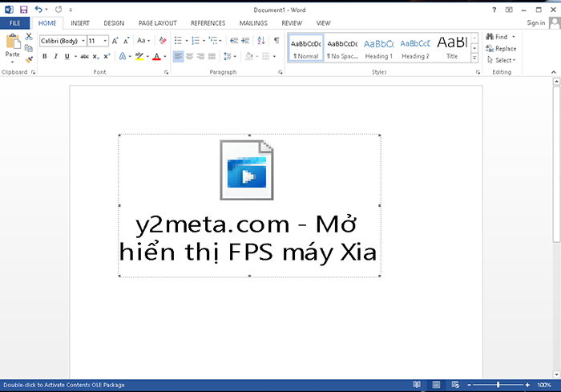
Task: Switch to Read Mode in status bar
Action: pyautogui.click(x=417, y=385)
